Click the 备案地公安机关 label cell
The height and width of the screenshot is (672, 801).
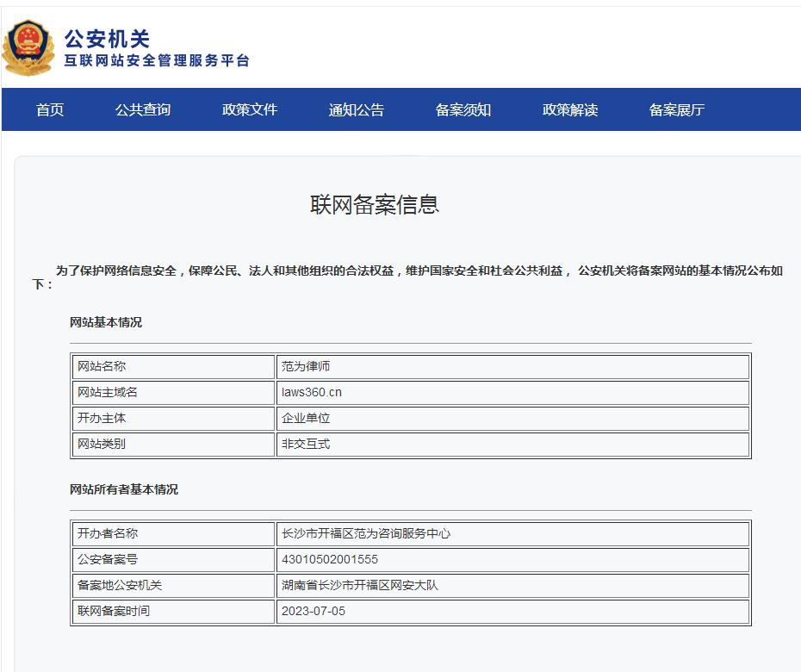click(174, 586)
